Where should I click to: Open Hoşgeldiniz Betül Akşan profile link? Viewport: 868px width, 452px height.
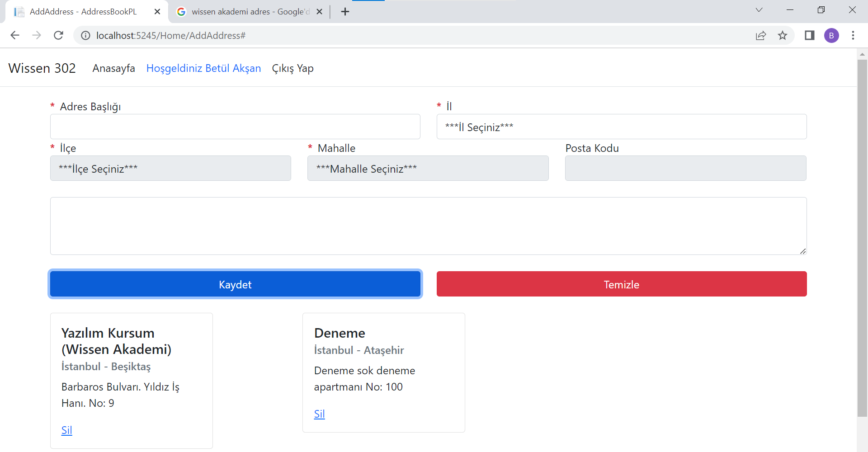(x=203, y=68)
